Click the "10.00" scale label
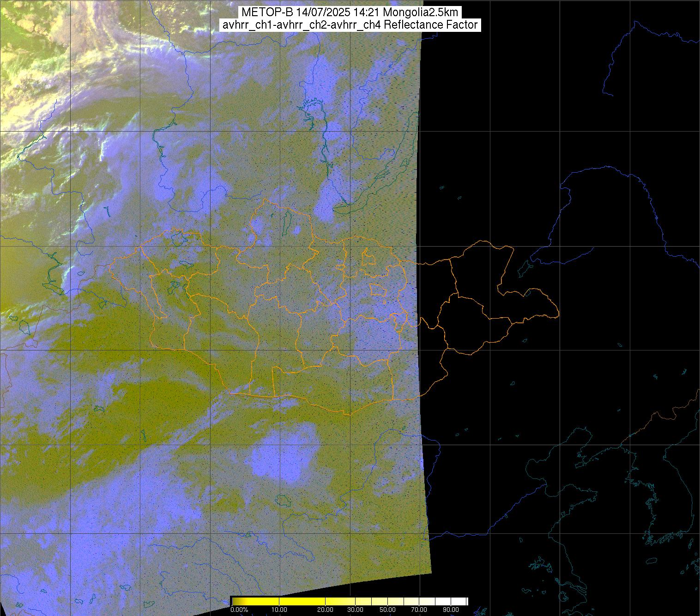 [279, 610]
